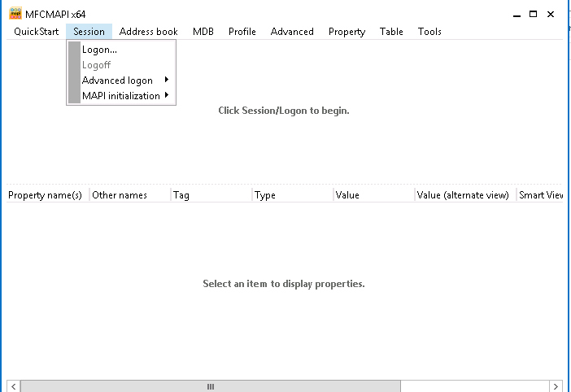Viewport: 571px width, 392px height.
Task: Minimize the MFCMAPI window
Action: coord(517,15)
